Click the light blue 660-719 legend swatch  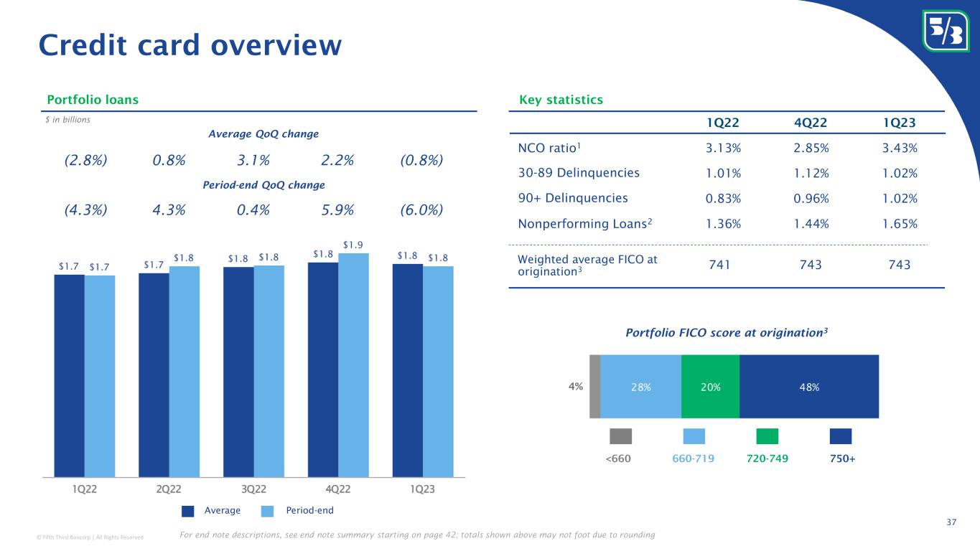(x=694, y=436)
